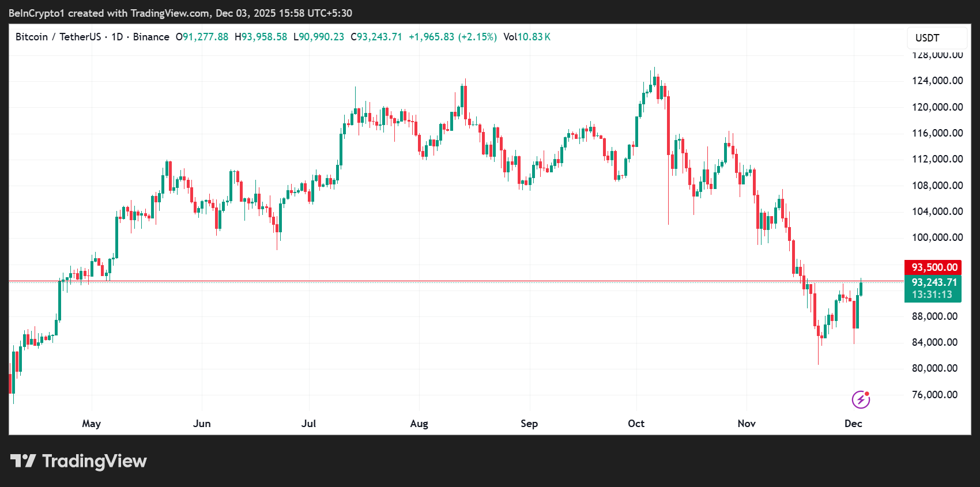
Task: Click the 76,000.00 price axis label
Action: (934, 395)
